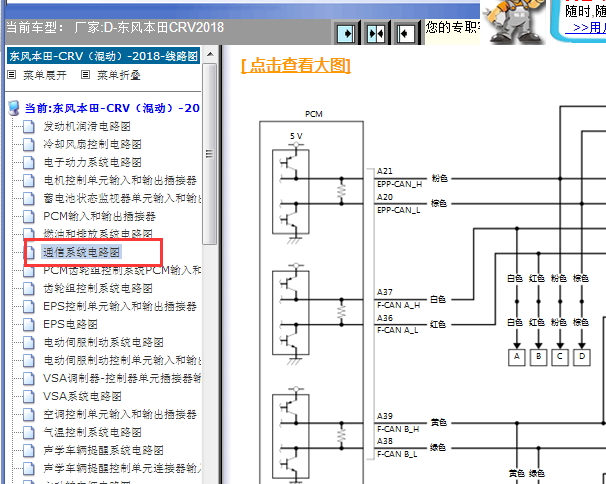Click connector box D in the diagram
Image resolution: width=606 pixels, height=484 pixels.
[582, 357]
